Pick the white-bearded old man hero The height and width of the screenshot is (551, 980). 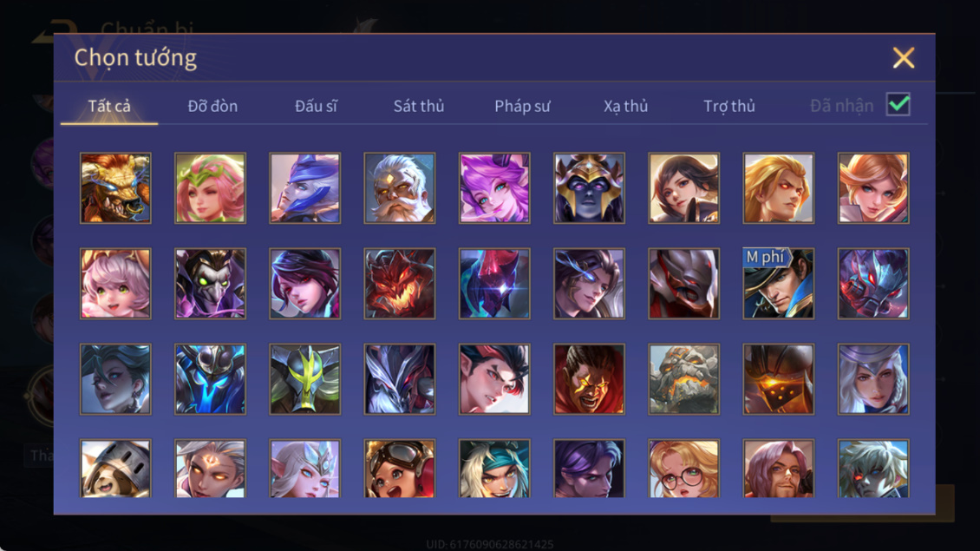tap(400, 188)
